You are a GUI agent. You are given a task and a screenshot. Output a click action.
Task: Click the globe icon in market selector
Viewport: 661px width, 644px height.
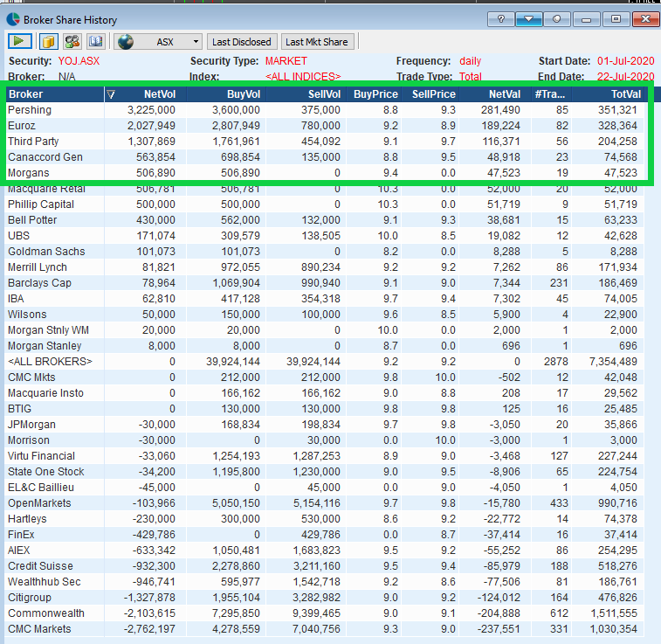126,42
